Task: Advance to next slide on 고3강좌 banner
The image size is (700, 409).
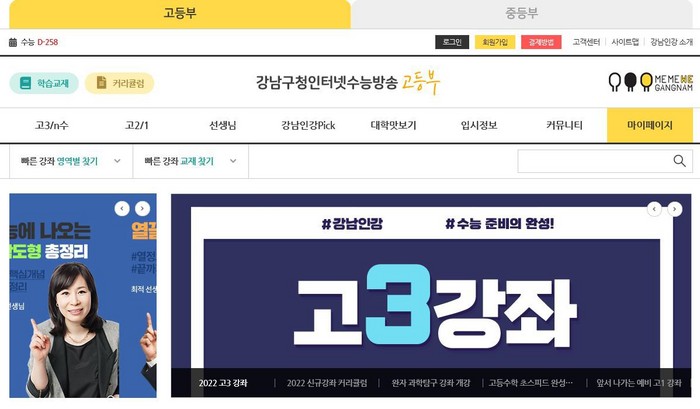Action: coord(675,209)
